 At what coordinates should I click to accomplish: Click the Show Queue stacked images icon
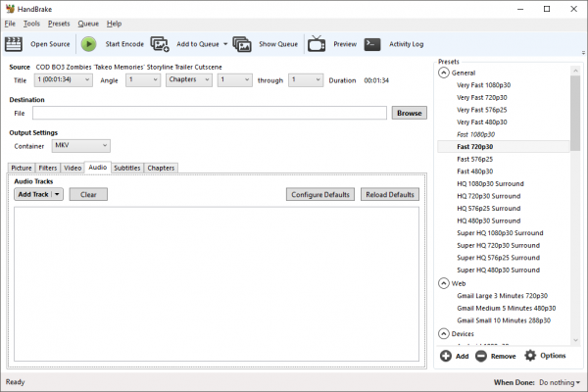pyautogui.click(x=242, y=44)
